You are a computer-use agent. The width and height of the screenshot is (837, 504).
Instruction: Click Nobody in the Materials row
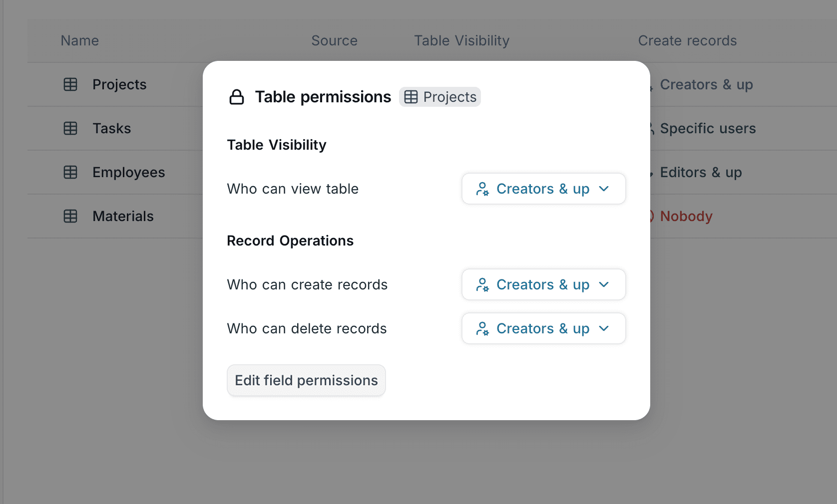tap(686, 216)
